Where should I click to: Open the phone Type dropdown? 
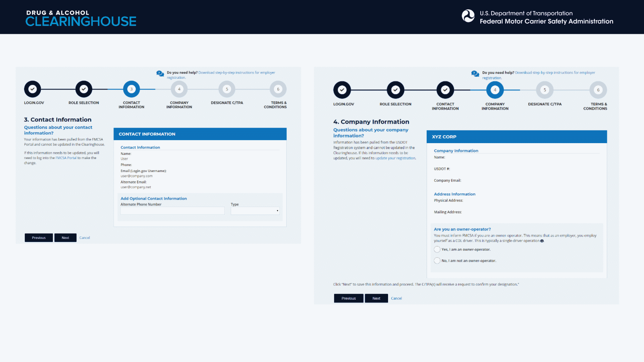pyautogui.click(x=255, y=211)
